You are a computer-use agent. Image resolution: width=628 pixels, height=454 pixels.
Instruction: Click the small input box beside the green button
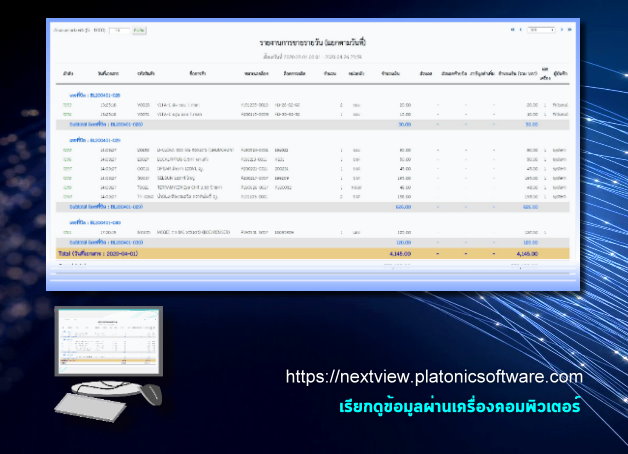[119, 30]
